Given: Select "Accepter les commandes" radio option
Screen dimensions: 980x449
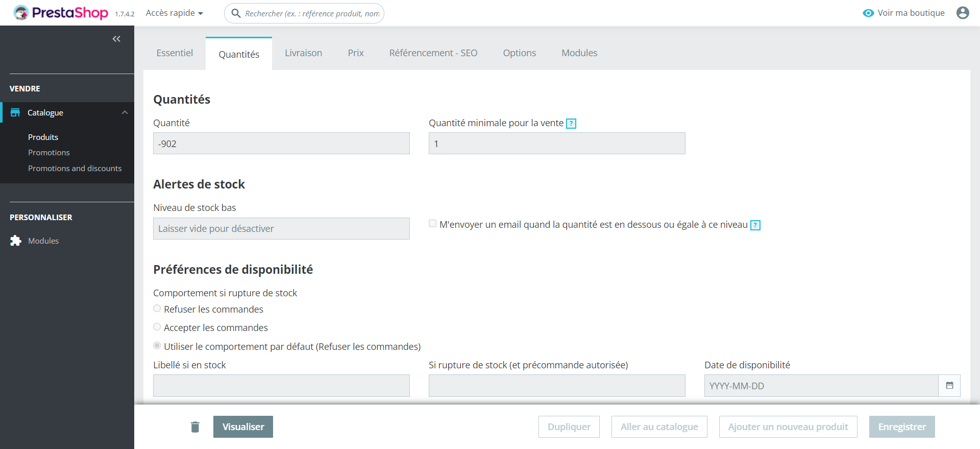Looking at the screenshot, I should point(157,327).
